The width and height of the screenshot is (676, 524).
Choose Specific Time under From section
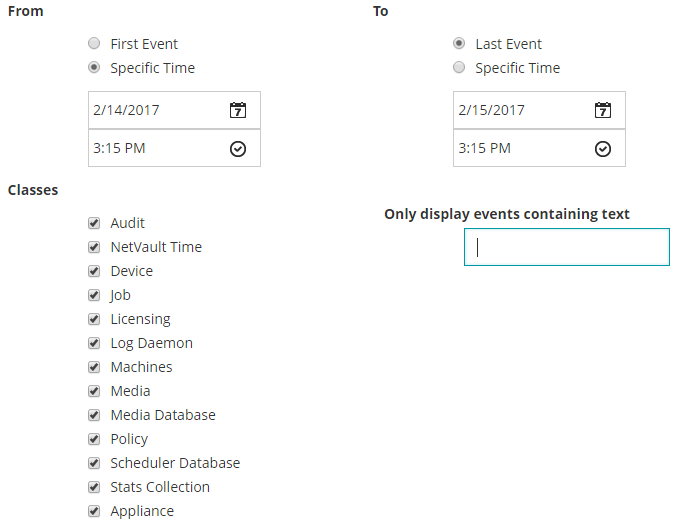pos(94,68)
